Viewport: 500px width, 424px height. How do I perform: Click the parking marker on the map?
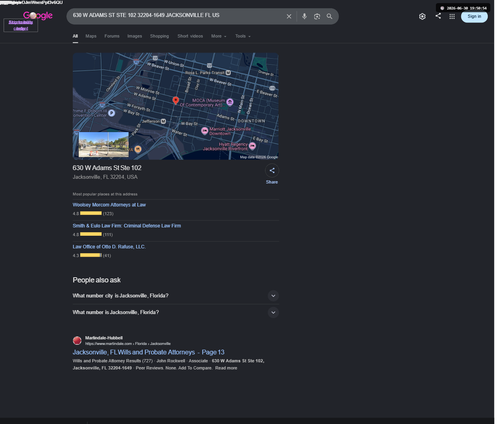coord(112,113)
